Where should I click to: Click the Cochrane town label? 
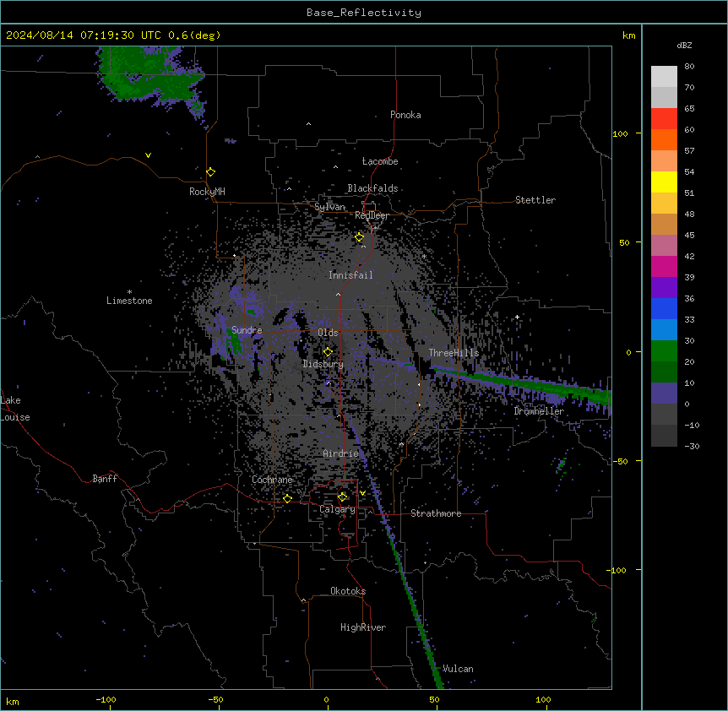(272, 480)
